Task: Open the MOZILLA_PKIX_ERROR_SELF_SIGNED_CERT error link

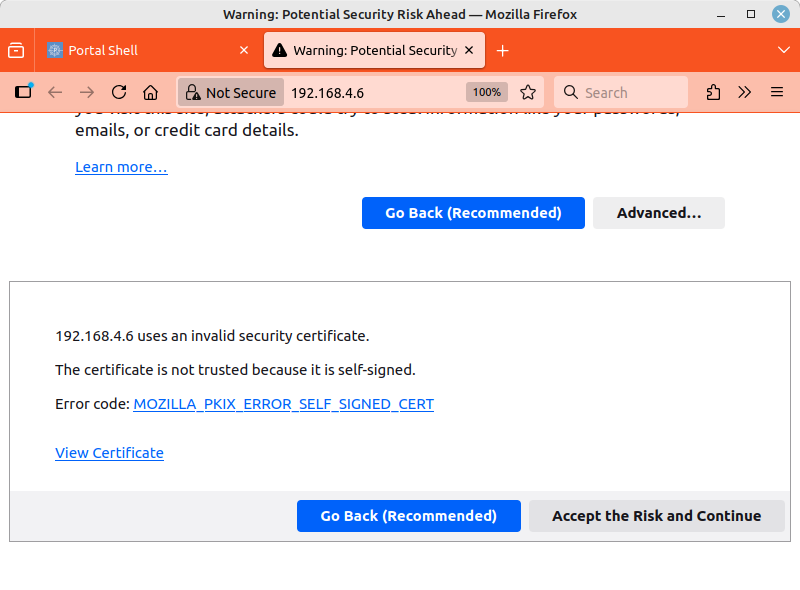Action: click(283, 404)
